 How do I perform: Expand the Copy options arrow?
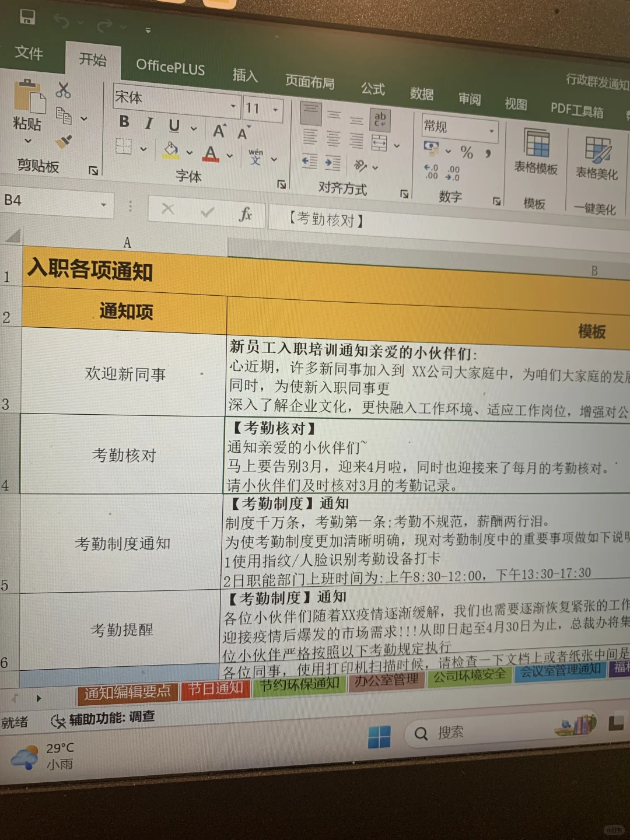coord(84,118)
